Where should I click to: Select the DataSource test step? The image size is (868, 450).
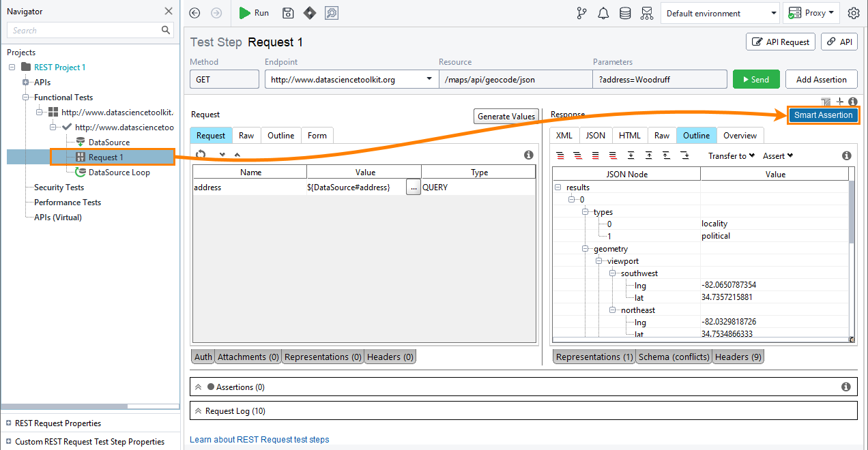(108, 142)
